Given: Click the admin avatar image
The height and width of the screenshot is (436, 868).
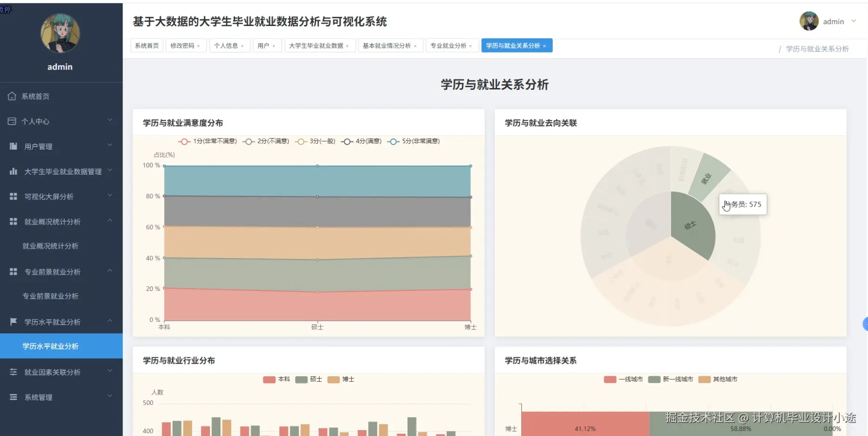Looking at the screenshot, I should tap(809, 21).
